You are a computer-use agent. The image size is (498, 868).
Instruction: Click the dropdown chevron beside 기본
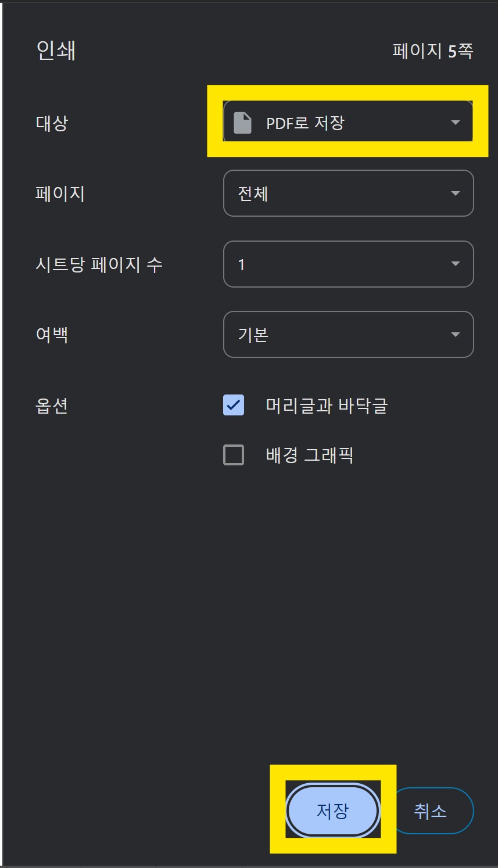click(455, 335)
